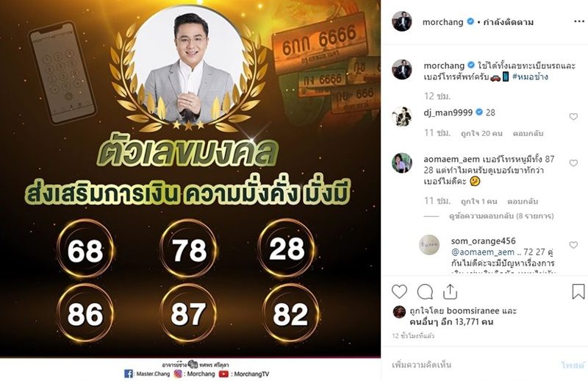Click the blue post comment button
The width and height of the screenshot is (588, 381).
573,365
